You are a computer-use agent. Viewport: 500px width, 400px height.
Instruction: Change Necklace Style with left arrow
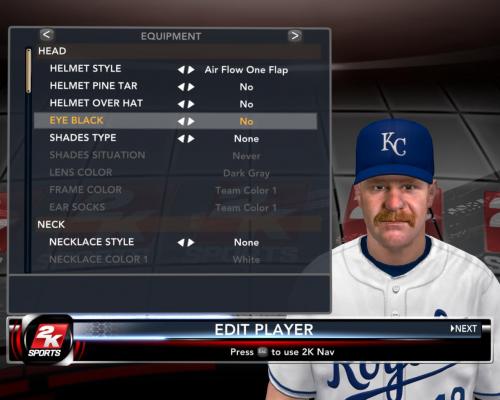[181, 242]
